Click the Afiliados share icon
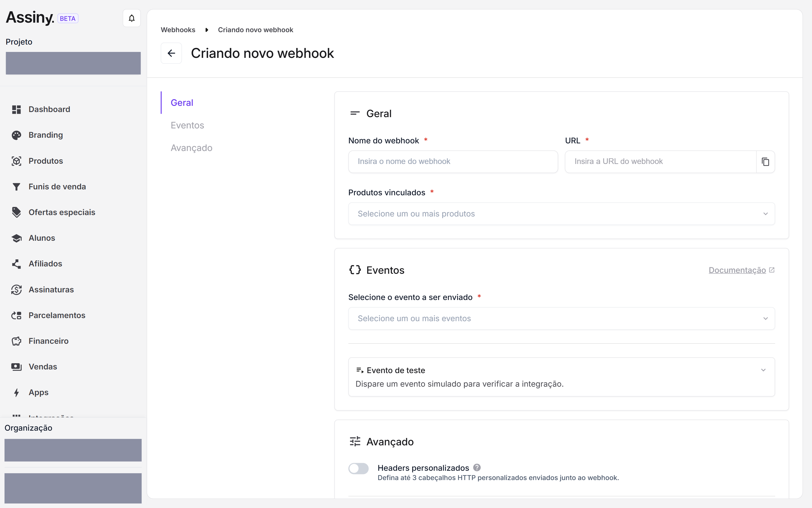Viewport: 812px width, 508px height. point(16,264)
